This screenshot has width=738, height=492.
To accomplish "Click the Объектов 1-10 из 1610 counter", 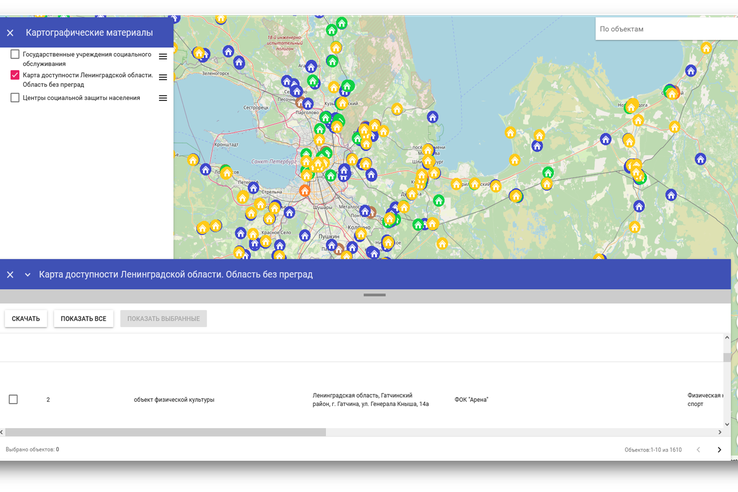I will click(x=653, y=450).
